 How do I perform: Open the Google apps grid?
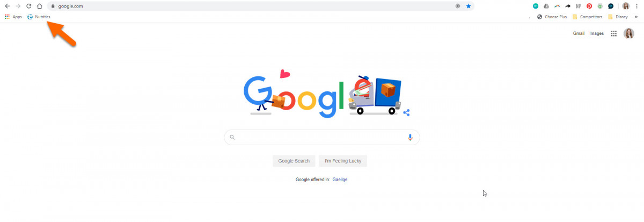(614, 33)
